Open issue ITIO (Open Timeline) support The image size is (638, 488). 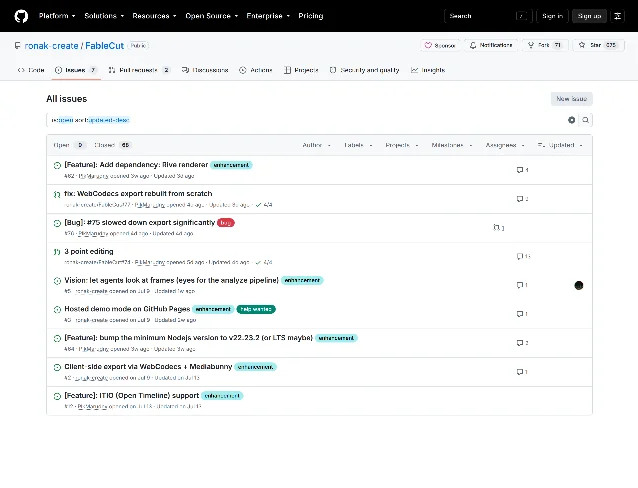click(x=131, y=396)
